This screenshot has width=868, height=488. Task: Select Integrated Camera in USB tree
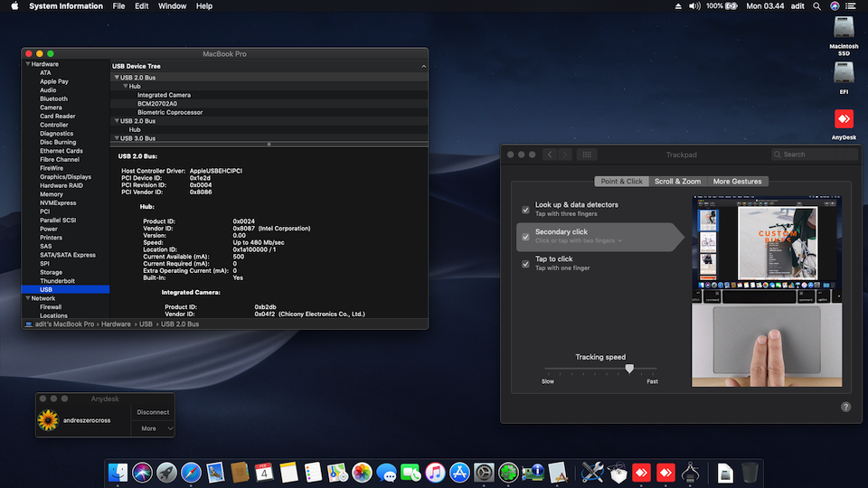[x=164, y=95]
